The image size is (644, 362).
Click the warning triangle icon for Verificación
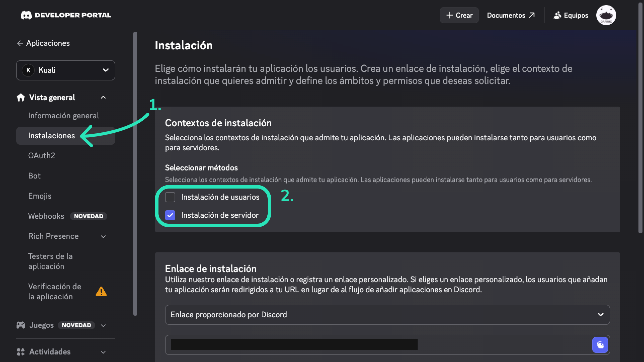pos(101,292)
